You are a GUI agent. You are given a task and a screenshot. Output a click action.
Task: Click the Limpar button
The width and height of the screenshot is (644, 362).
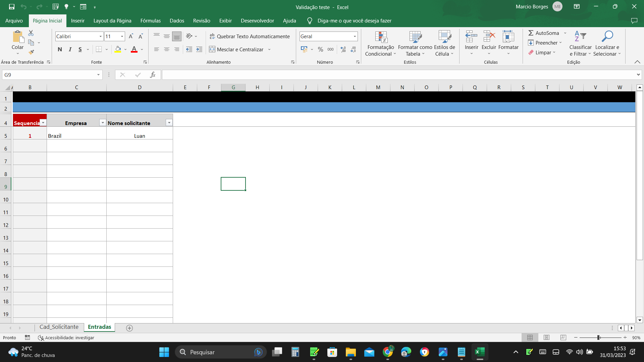pos(540,52)
